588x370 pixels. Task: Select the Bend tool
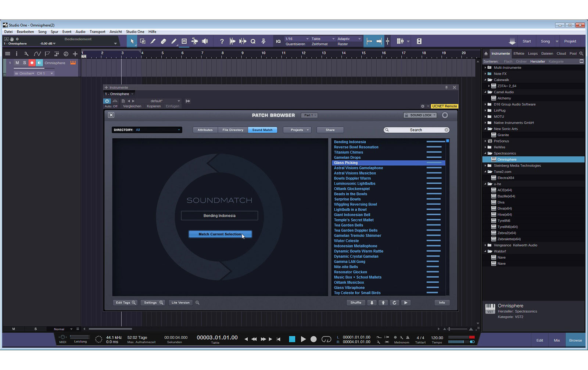coord(194,41)
